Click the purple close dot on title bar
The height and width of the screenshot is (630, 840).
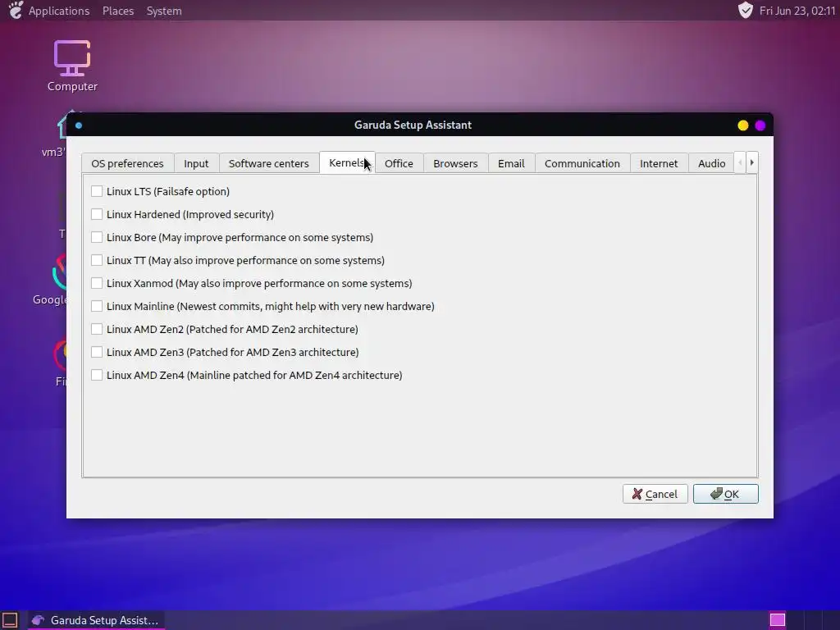[760, 126]
